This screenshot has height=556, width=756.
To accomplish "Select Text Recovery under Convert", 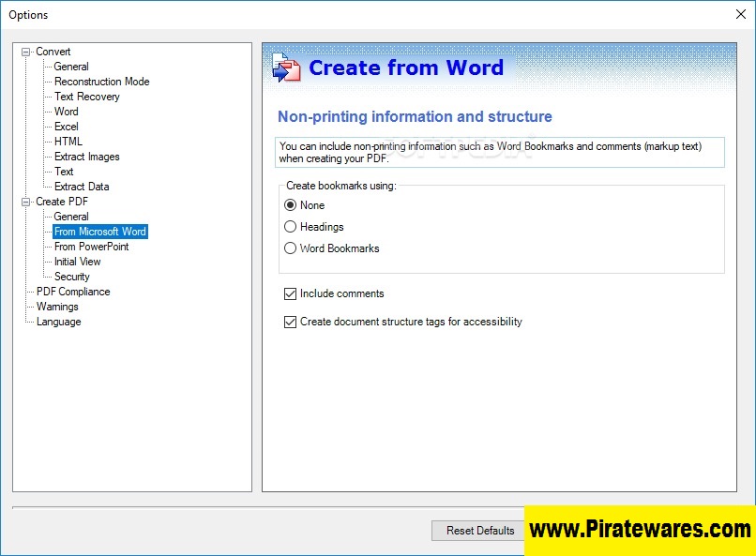I will click(x=86, y=97).
